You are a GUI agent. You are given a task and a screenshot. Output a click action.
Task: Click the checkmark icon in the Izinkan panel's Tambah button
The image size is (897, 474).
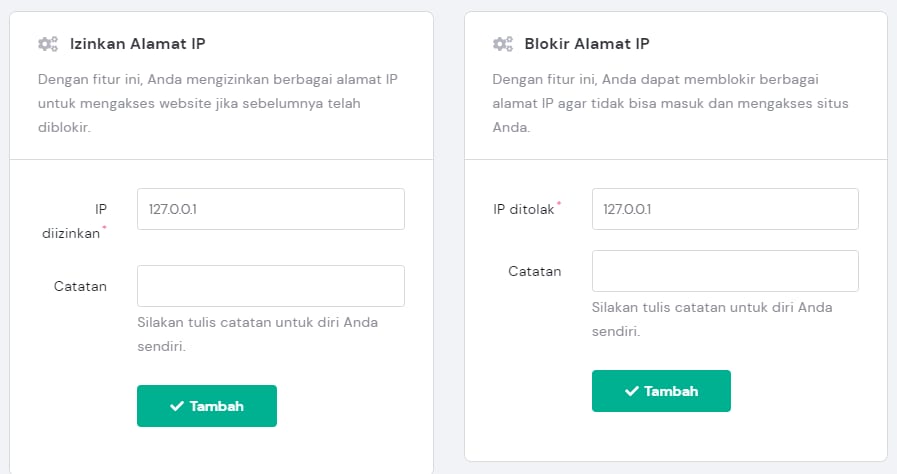coord(177,406)
